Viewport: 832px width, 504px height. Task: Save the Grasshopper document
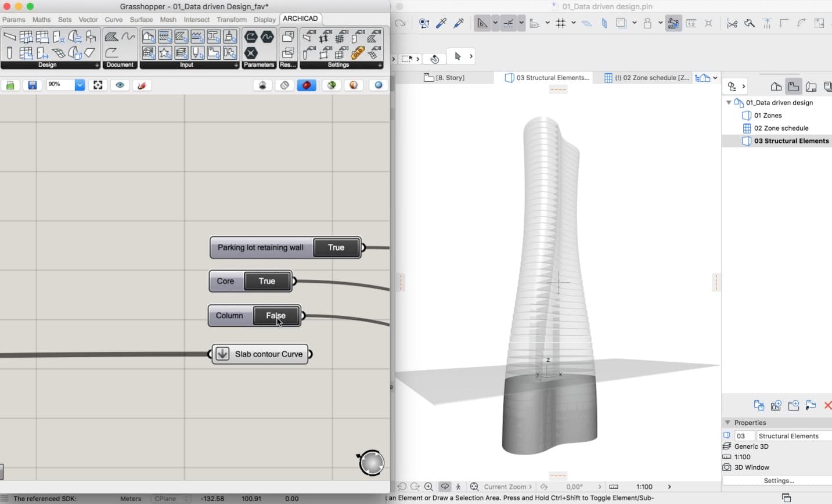[x=33, y=85]
